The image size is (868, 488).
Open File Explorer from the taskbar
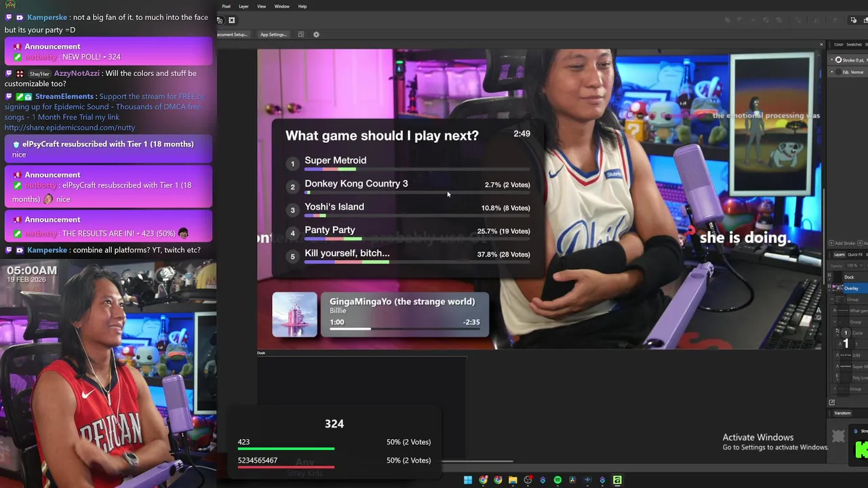(513, 480)
